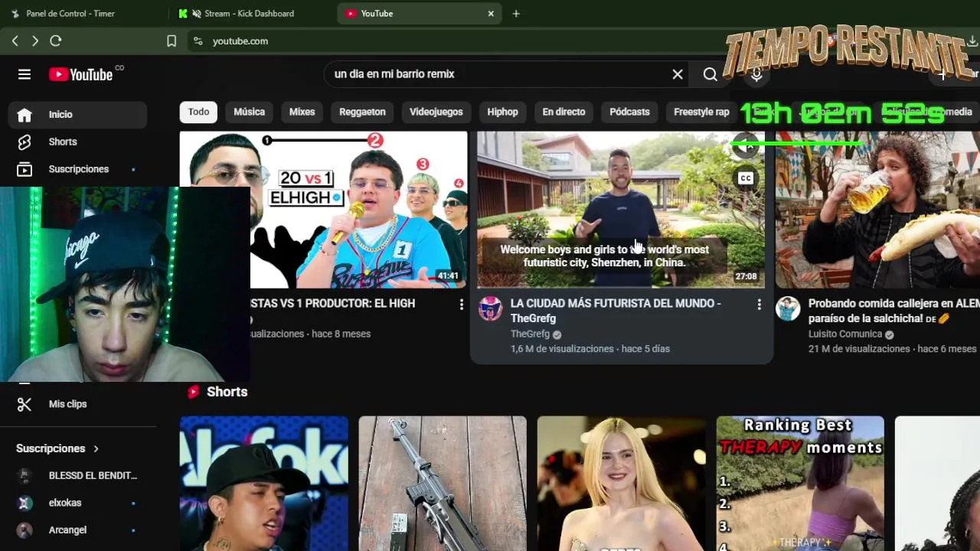Viewport: 980px width, 551px height.
Task: Open Shorts in the sidebar
Action: tap(77, 142)
